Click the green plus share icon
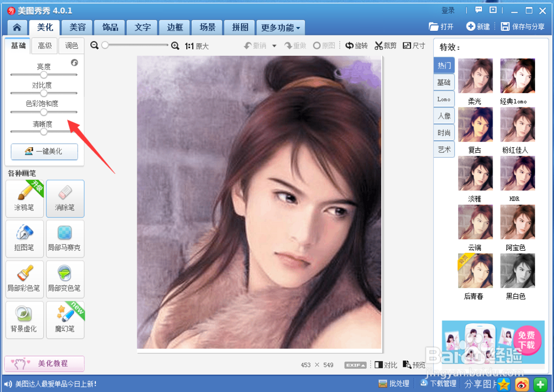 pyautogui.click(x=540, y=384)
